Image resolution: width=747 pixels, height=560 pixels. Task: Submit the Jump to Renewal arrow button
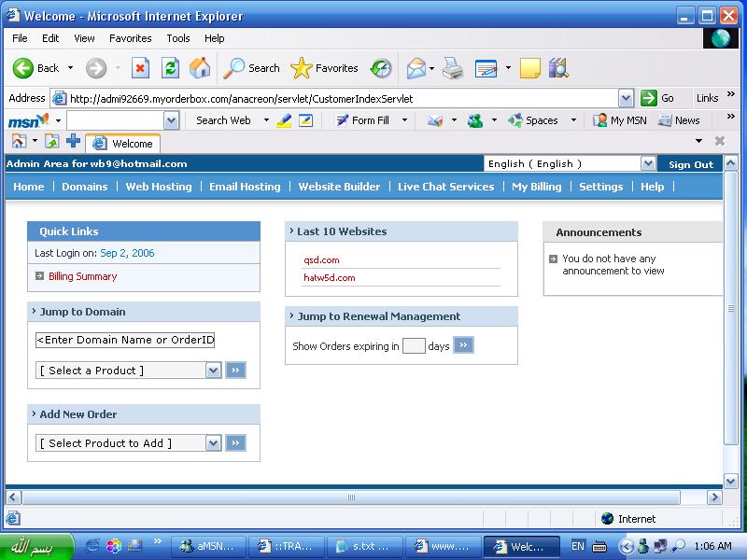pos(463,345)
